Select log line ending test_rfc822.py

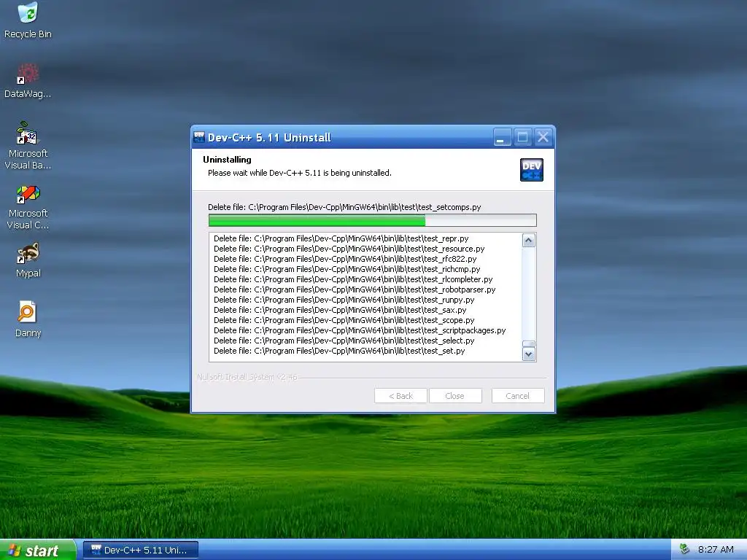coord(345,259)
